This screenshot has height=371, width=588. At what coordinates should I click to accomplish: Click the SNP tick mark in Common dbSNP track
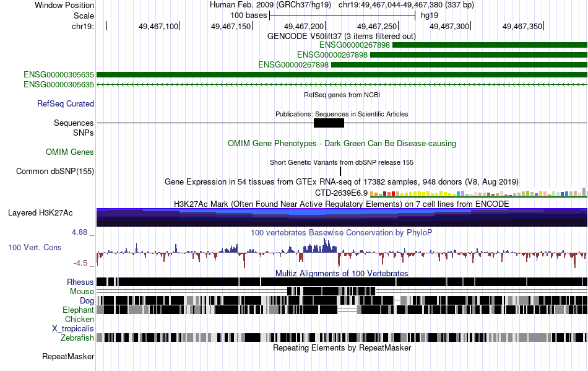coord(340,171)
